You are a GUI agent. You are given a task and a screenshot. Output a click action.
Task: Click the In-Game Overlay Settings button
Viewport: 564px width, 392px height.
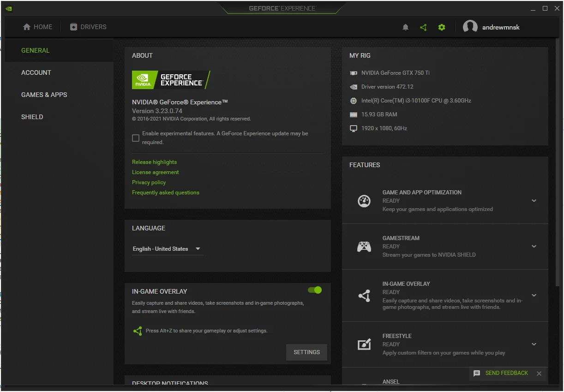click(x=306, y=352)
